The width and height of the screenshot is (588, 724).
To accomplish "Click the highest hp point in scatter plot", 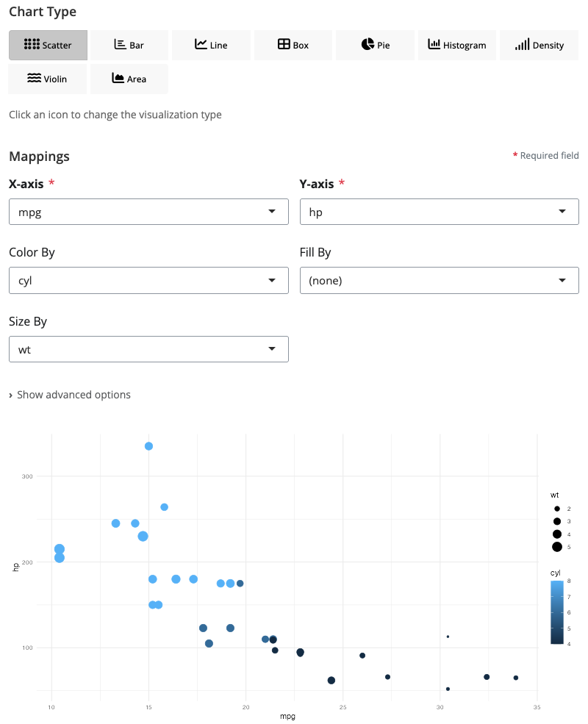I will (x=148, y=446).
